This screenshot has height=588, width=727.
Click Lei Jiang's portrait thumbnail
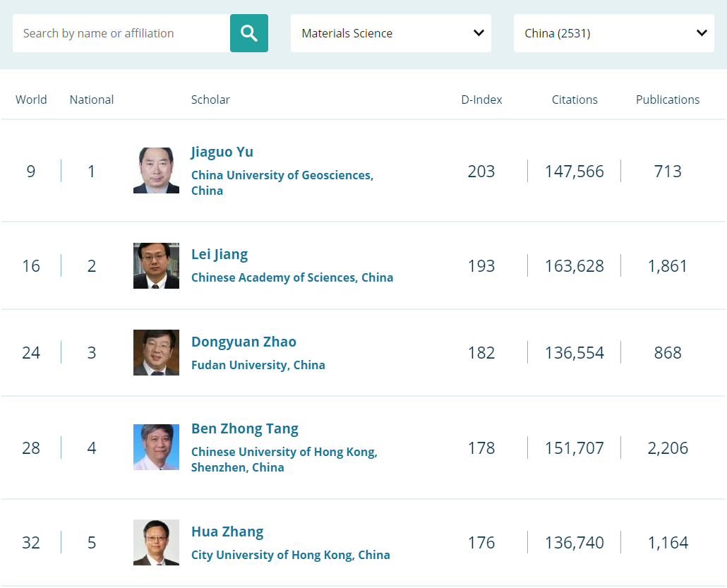pos(156,265)
